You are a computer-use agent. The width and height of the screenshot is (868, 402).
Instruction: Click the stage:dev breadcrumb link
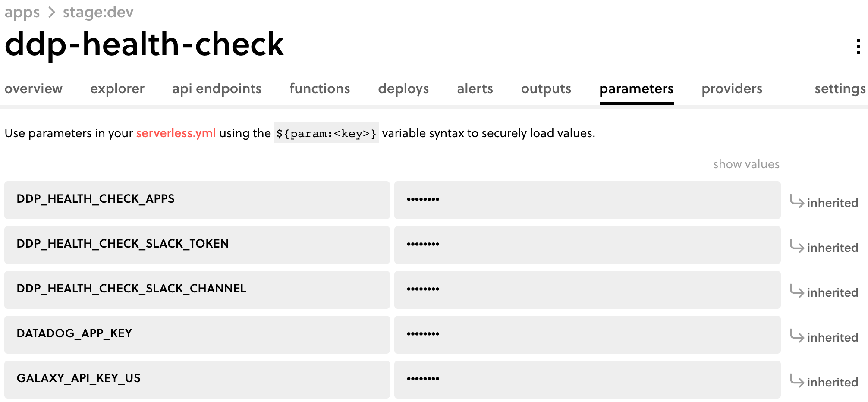pos(98,12)
